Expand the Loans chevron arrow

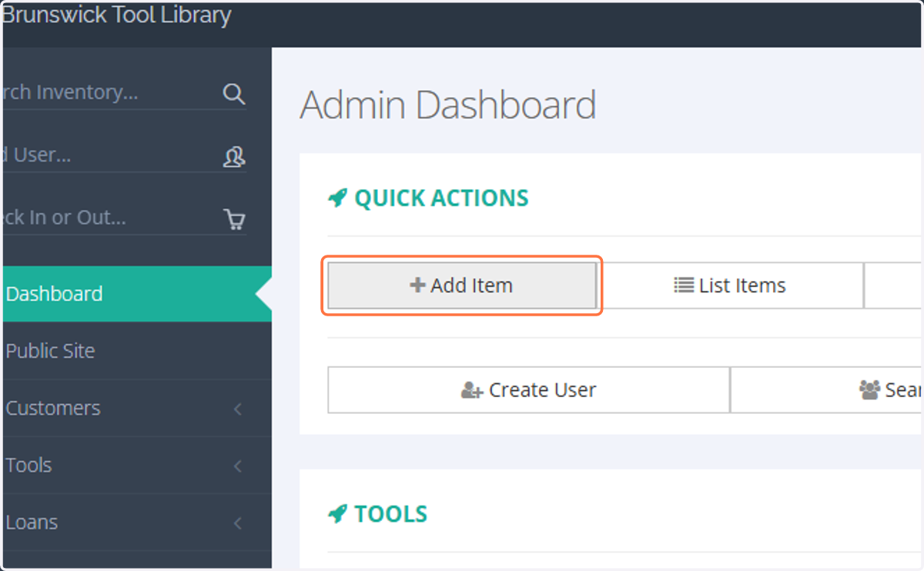point(238,523)
